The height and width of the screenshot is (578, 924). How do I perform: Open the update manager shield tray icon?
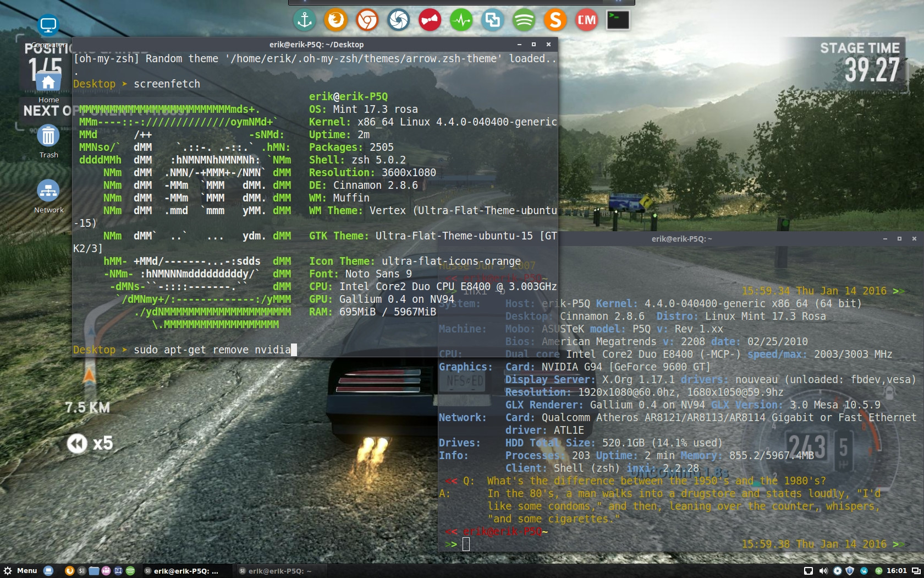(850, 571)
